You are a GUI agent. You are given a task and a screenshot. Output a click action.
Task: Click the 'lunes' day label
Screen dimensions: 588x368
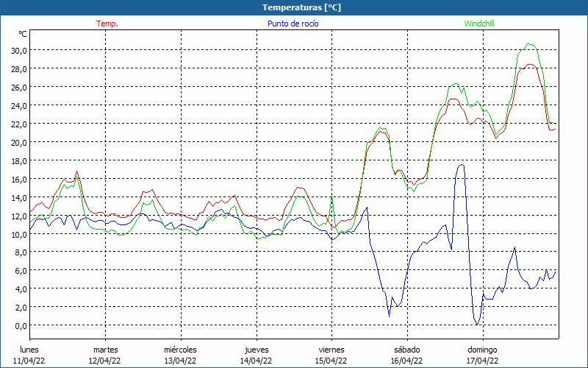(x=29, y=350)
